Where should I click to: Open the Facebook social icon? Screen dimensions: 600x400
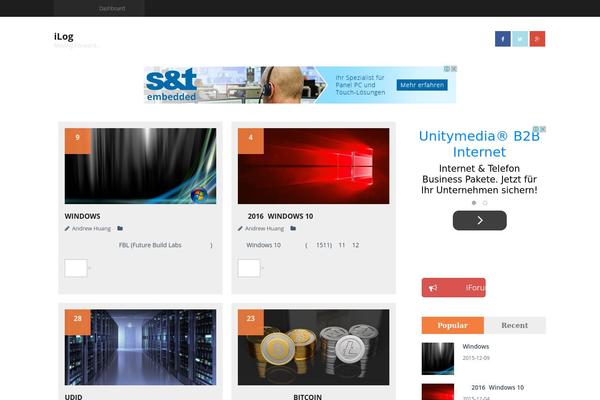[502, 39]
